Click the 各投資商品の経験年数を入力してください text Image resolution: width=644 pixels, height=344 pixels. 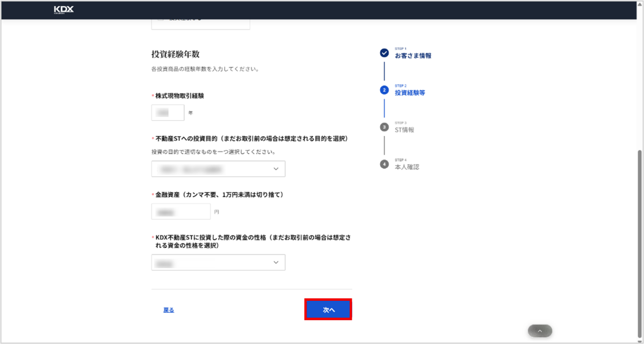pos(205,69)
